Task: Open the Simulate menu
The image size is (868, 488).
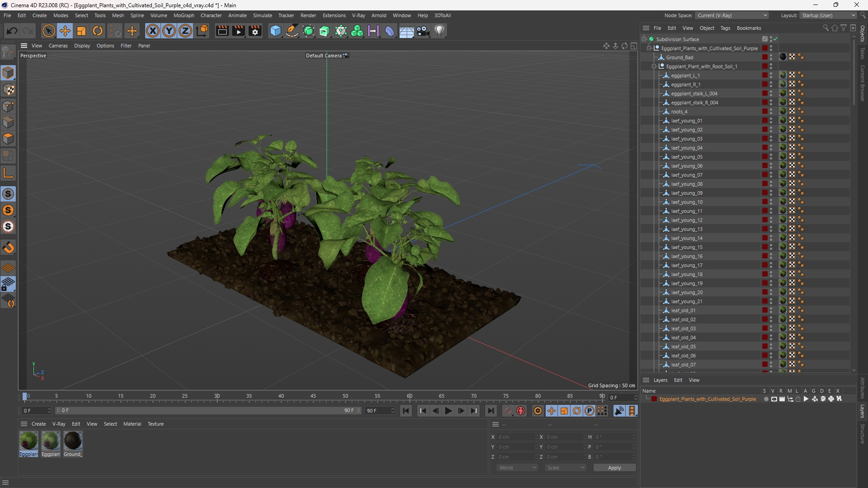Action: click(262, 15)
